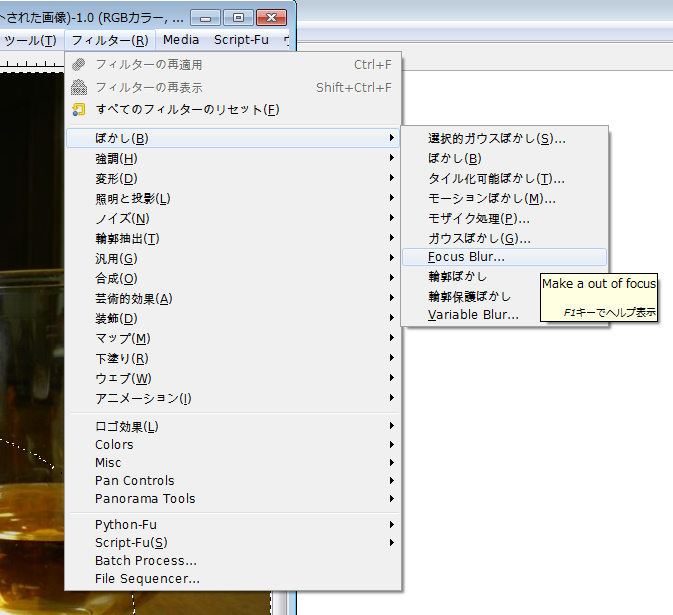Open the Script-Fu menu bar item

click(x=241, y=40)
